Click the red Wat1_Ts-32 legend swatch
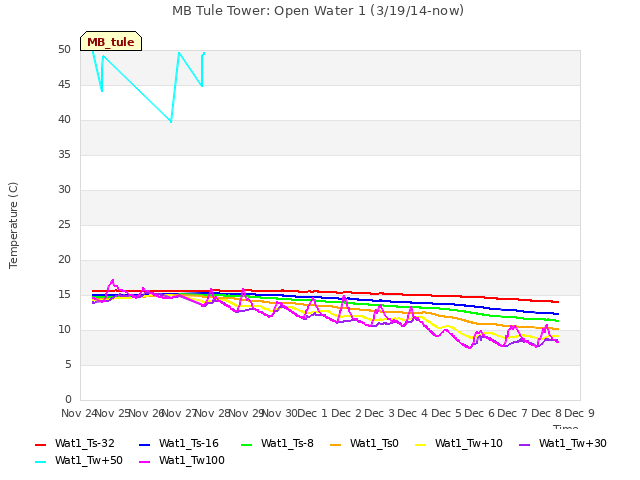This screenshot has width=640, height=480. (40, 445)
